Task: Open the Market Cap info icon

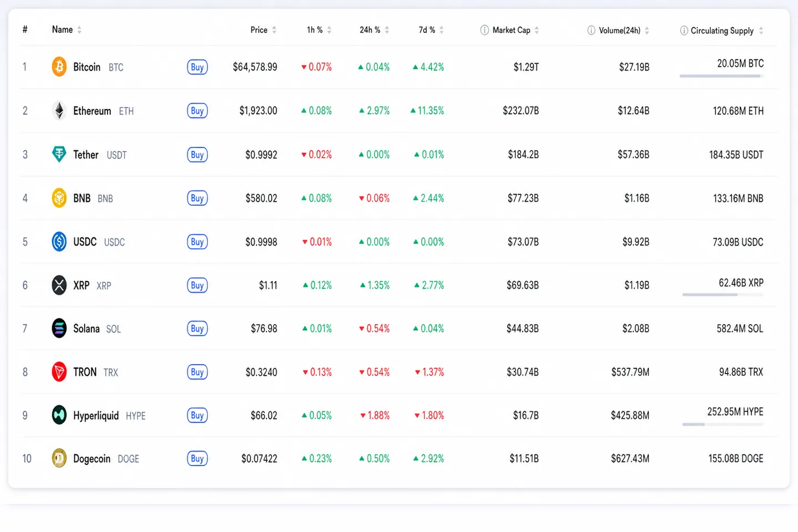Action: 484,30
